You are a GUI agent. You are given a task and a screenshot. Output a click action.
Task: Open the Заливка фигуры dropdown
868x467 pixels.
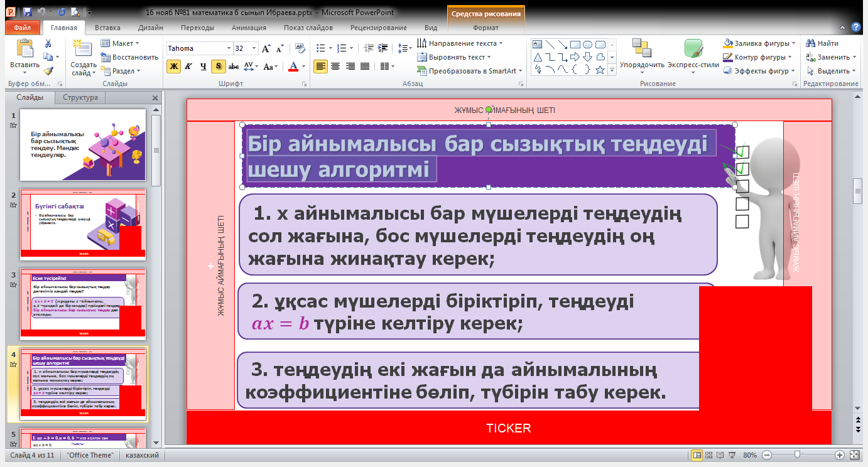(x=793, y=43)
